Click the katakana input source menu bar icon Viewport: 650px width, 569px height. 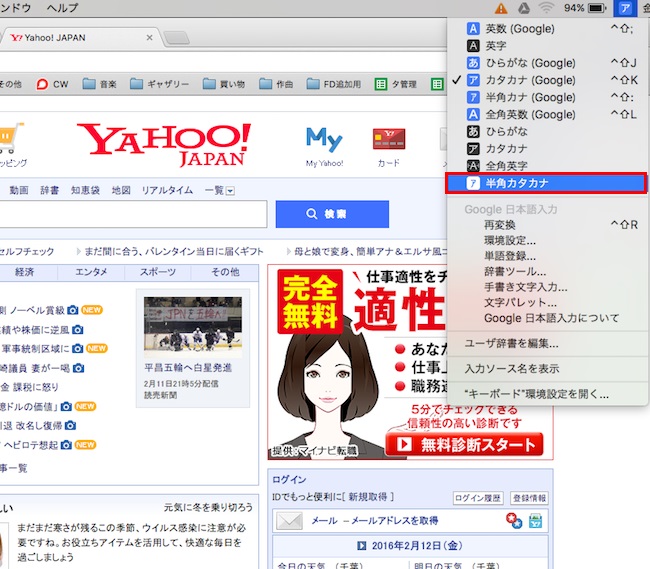point(624,8)
